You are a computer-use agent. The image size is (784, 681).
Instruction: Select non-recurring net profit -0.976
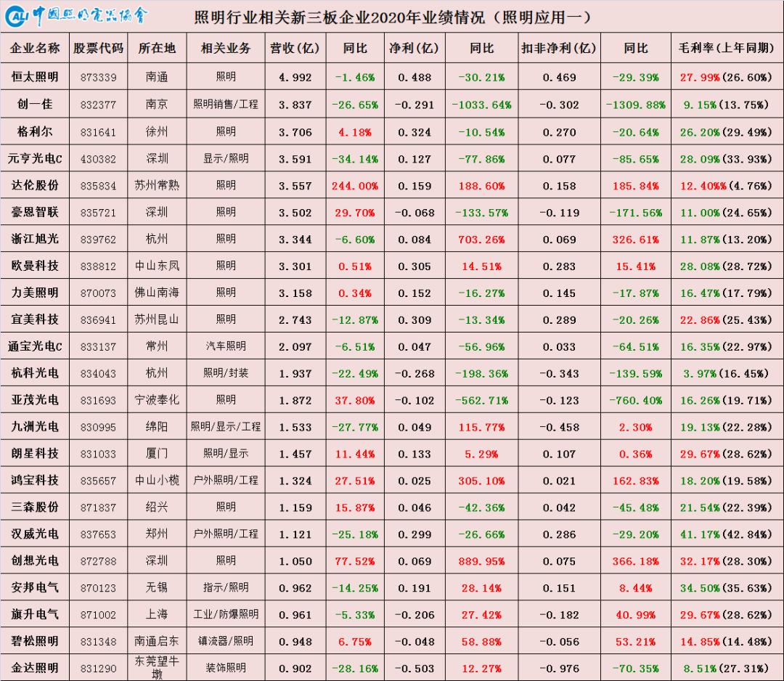(559, 669)
